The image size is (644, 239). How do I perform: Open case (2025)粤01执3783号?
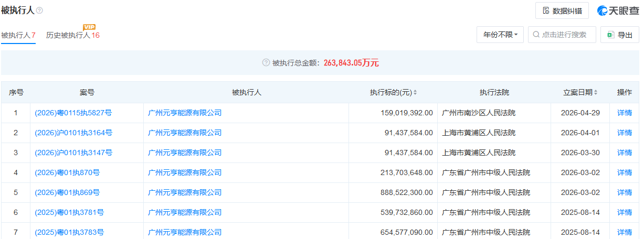(69, 232)
